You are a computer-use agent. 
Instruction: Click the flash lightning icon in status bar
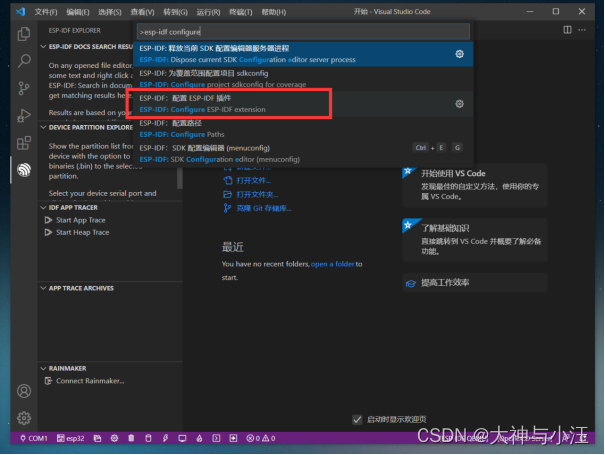[165, 438]
